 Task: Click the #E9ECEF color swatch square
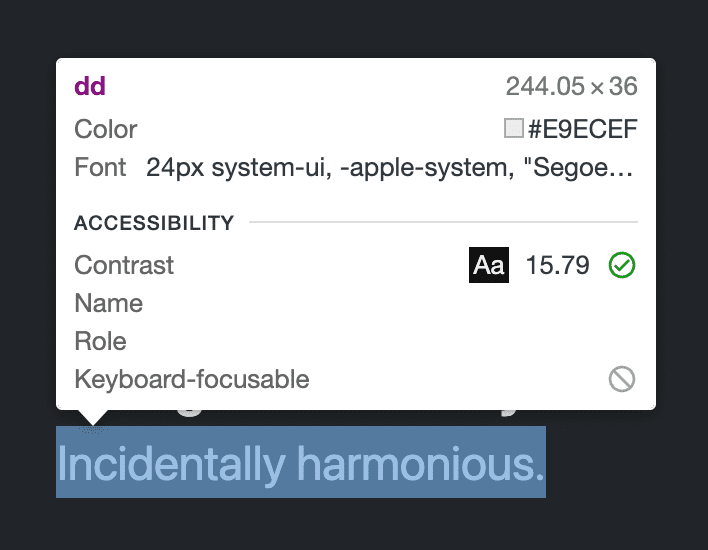[x=514, y=128]
